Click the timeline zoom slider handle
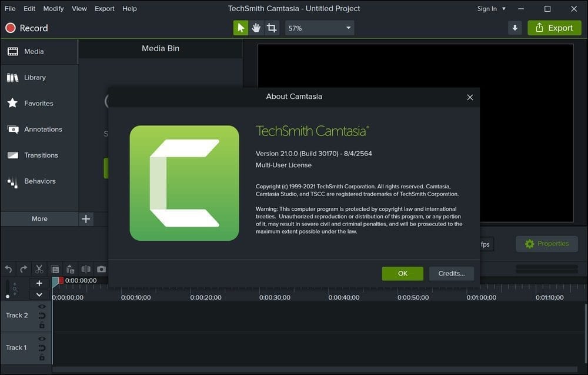The width and height of the screenshot is (588, 375). (8, 296)
